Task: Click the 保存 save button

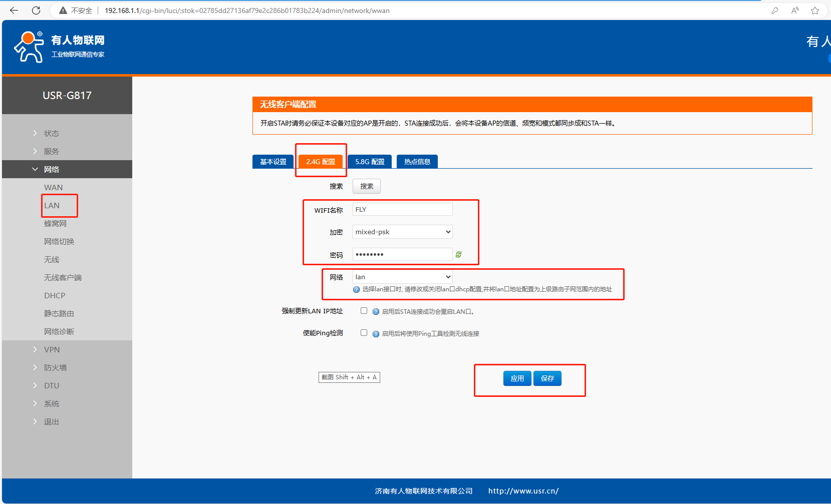Action: click(x=547, y=378)
